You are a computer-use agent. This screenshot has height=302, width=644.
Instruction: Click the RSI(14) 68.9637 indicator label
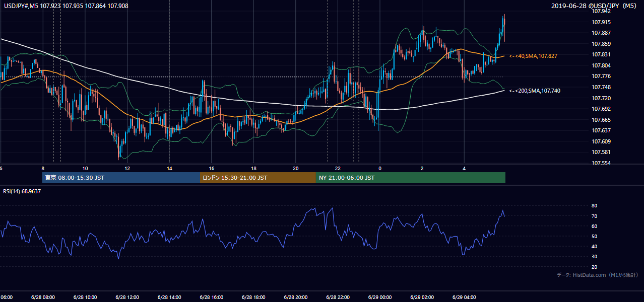(22, 191)
